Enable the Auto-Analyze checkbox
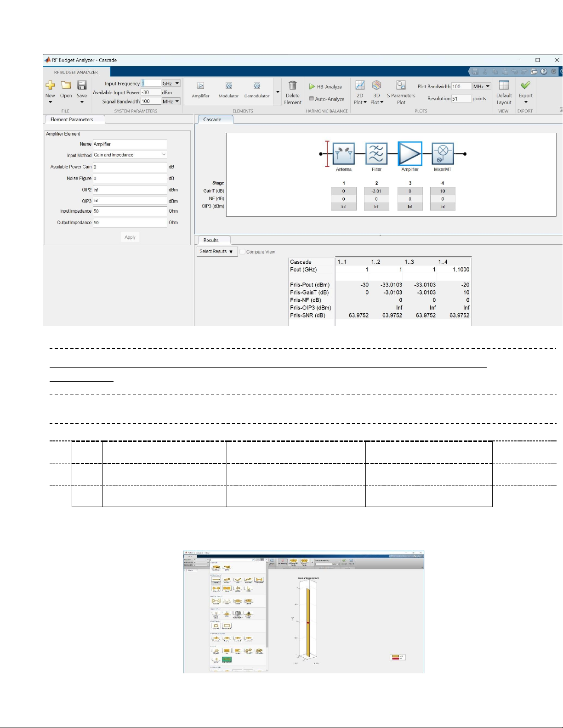Viewport: 563px width, 728px height. 312,99
